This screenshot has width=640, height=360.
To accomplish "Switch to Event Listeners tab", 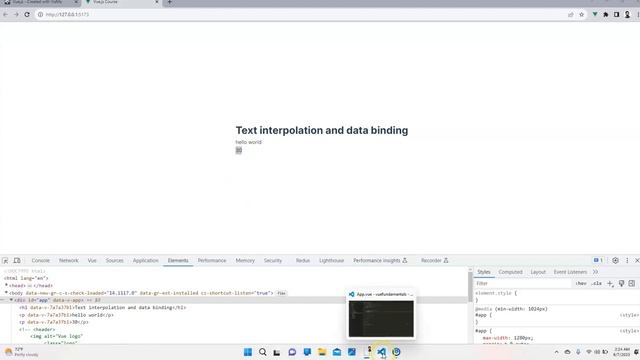I will pos(570,272).
